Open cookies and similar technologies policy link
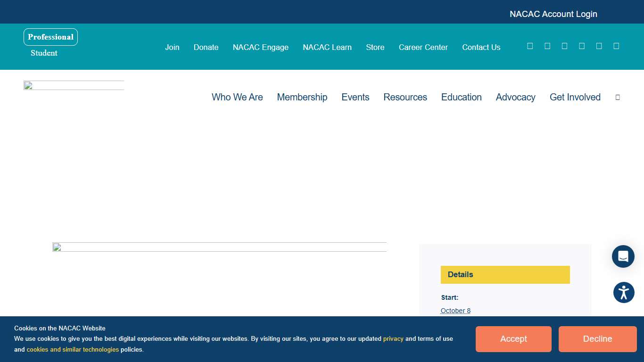 pyautogui.click(x=73, y=349)
